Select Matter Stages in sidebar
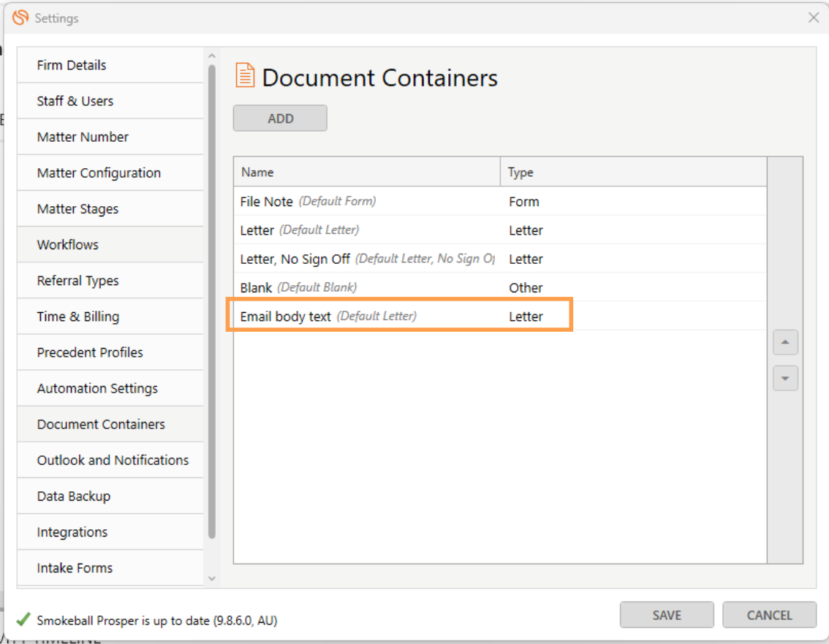Screen dimensions: 829x644 point(110,209)
